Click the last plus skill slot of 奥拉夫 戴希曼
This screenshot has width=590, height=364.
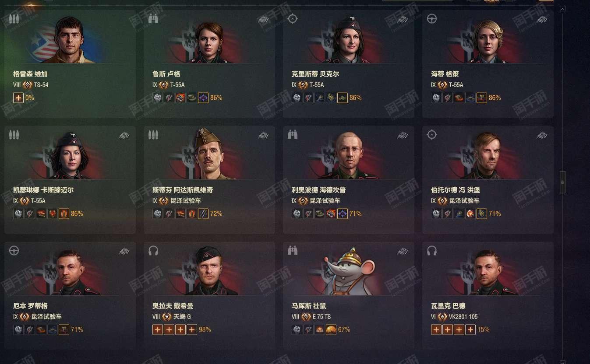(x=191, y=329)
